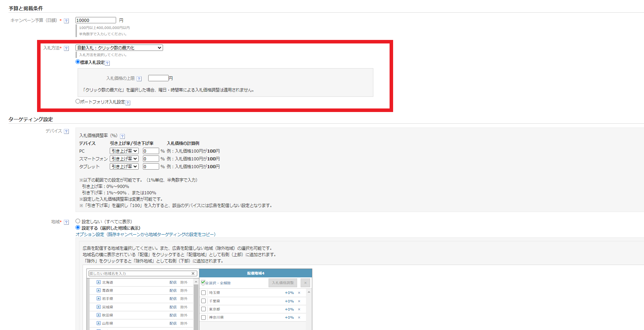Click PC bid adjustment percent field

(x=151, y=151)
